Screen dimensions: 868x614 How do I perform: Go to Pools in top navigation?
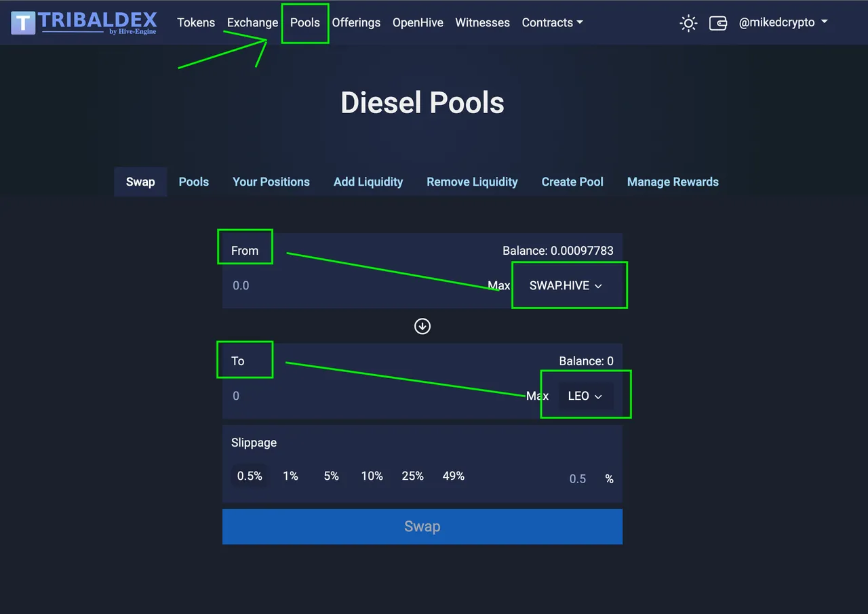coord(305,22)
